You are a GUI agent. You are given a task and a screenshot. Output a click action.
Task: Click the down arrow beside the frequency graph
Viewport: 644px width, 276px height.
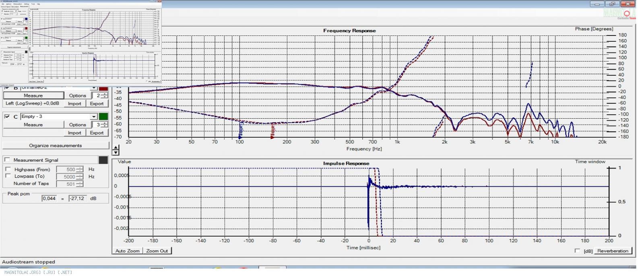tap(116, 152)
